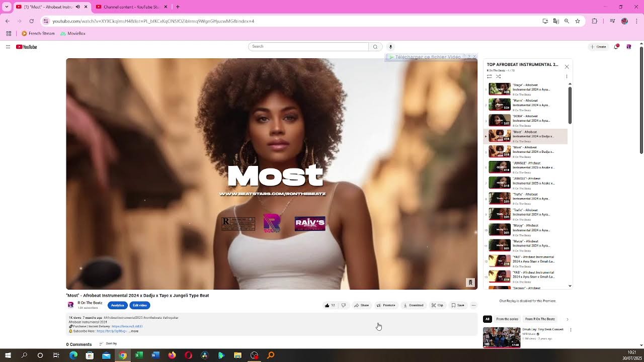Close the Télécharger ce fichier vidéo overlay
The width and height of the screenshot is (644, 362).
(474, 57)
